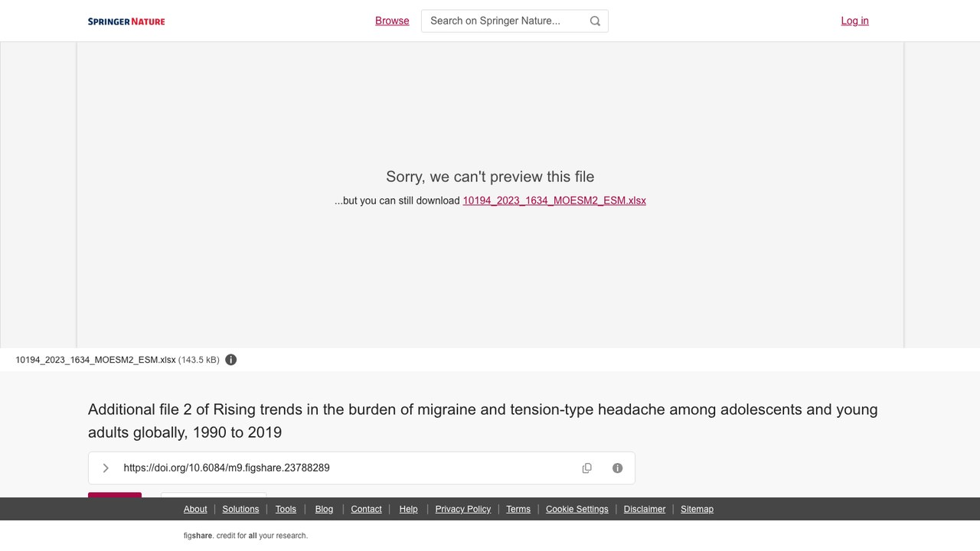Click the Log in link
The image size is (980, 551).
point(854,21)
